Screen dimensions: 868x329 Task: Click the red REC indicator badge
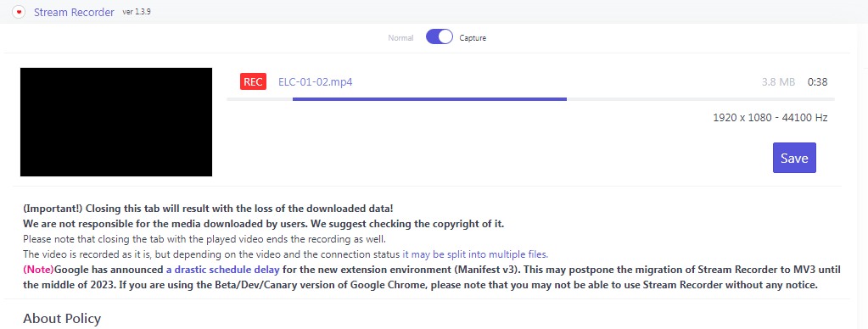(x=253, y=82)
